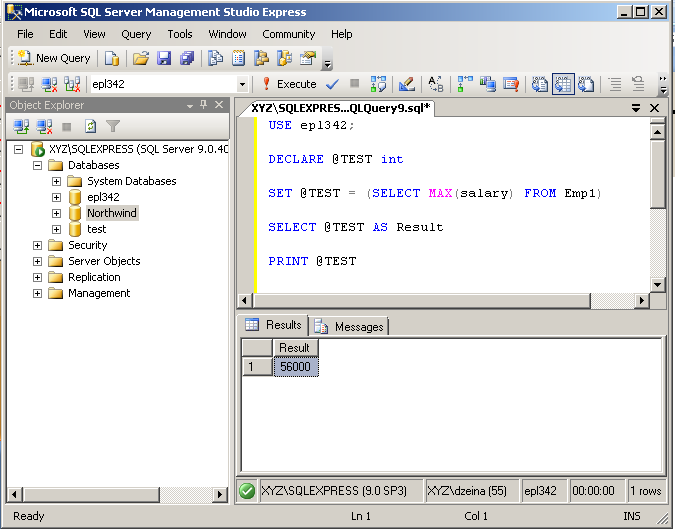This screenshot has width=675, height=529.
Task: Open the Tools menu
Action: point(180,34)
